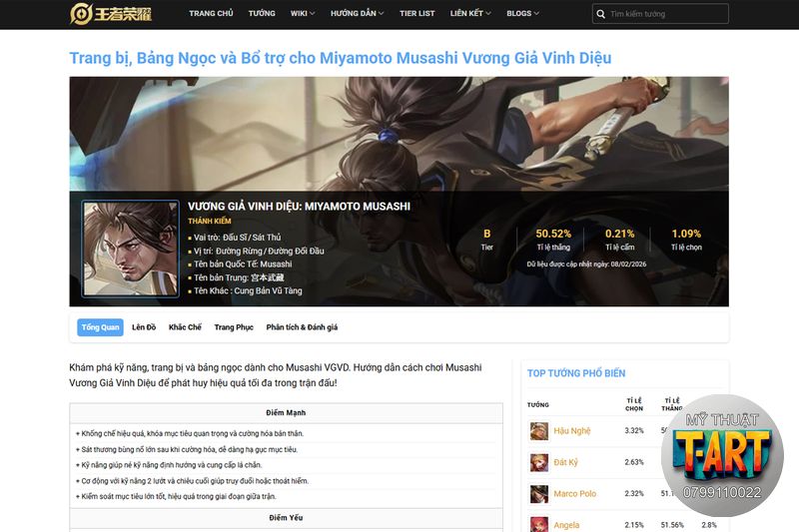Open the Hậu Nghệ hero link

(x=571, y=431)
